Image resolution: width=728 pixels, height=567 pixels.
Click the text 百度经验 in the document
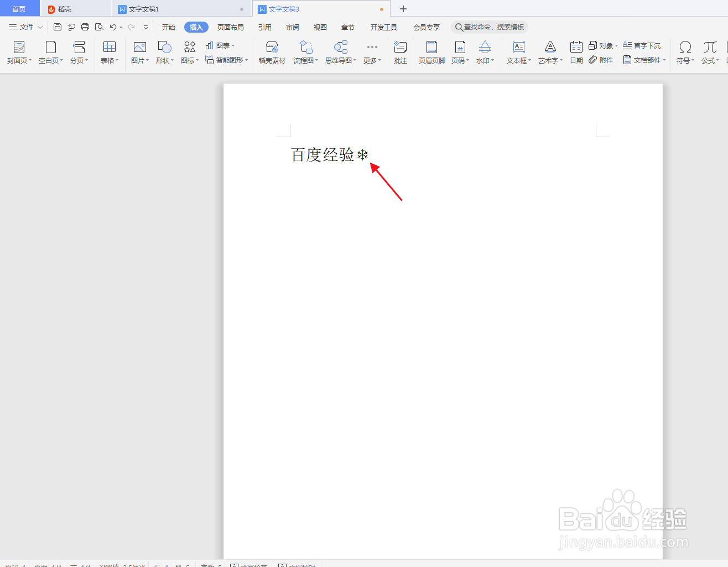pyautogui.click(x=323, y=155)
